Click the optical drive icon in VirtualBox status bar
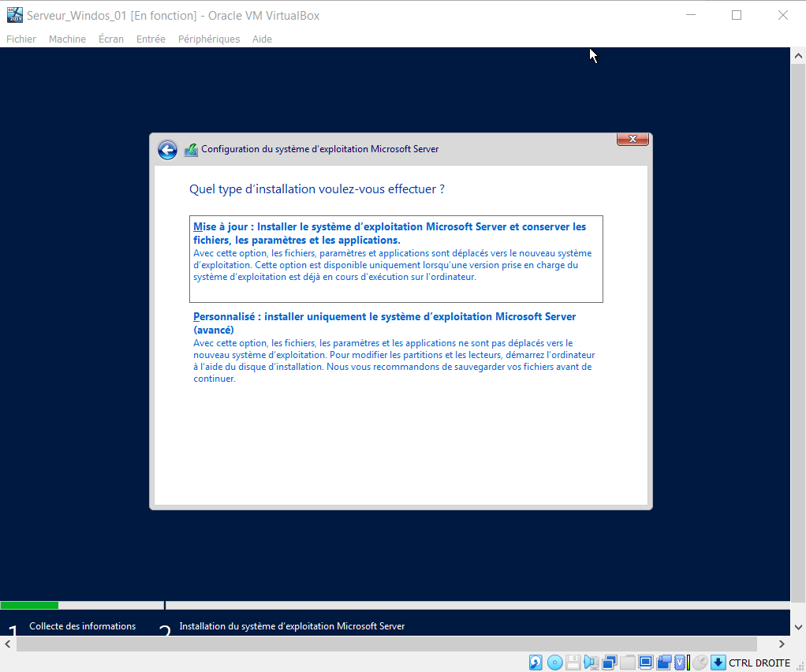This screenshot has width=806, height=672. tap(555, 663)
